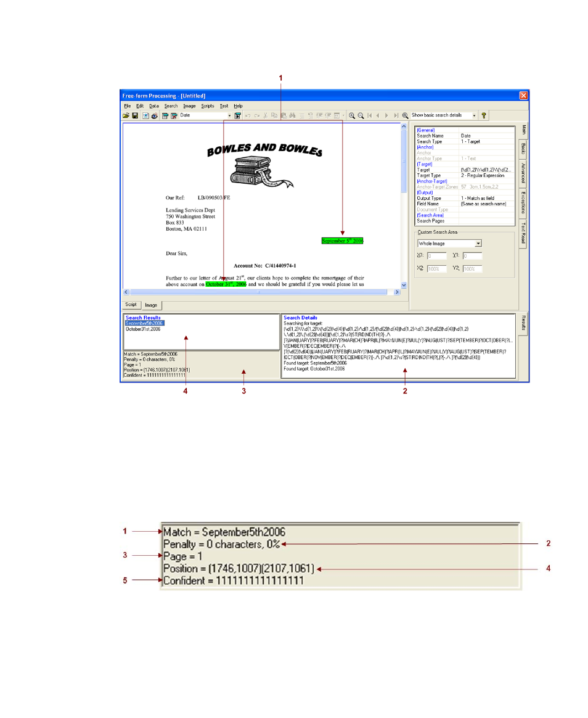Select the September5th2006 search result
This screenshot has height=718, width=588.
[144, 323]
